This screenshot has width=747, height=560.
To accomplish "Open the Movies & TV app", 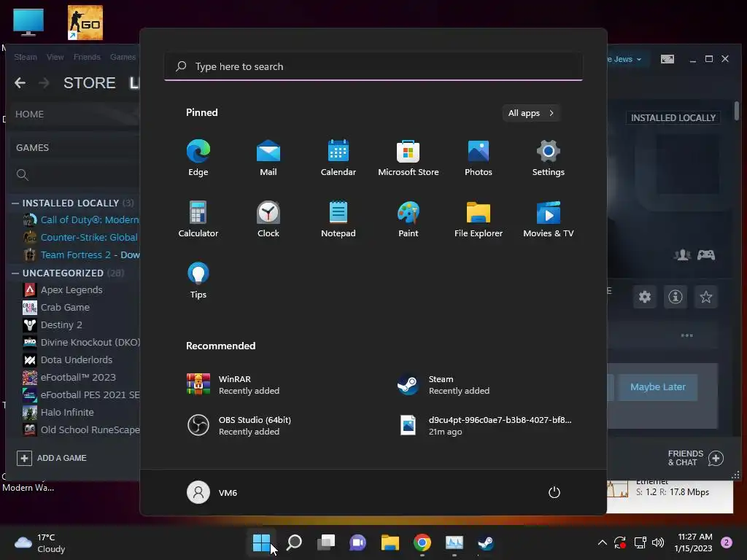I will point(549,219).
